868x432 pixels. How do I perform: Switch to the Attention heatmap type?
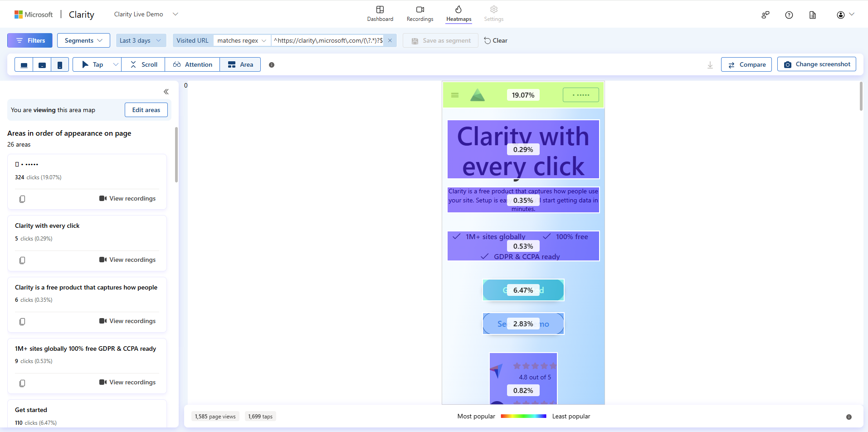pyautogui.click(x=193, y=65)
